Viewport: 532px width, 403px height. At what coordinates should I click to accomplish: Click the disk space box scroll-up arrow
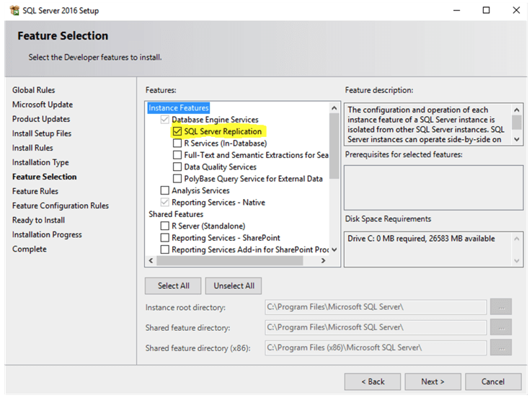coord(516,239)
